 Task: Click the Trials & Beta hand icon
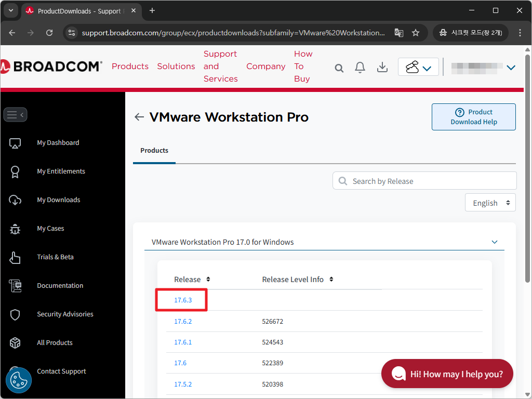point(15,258)
